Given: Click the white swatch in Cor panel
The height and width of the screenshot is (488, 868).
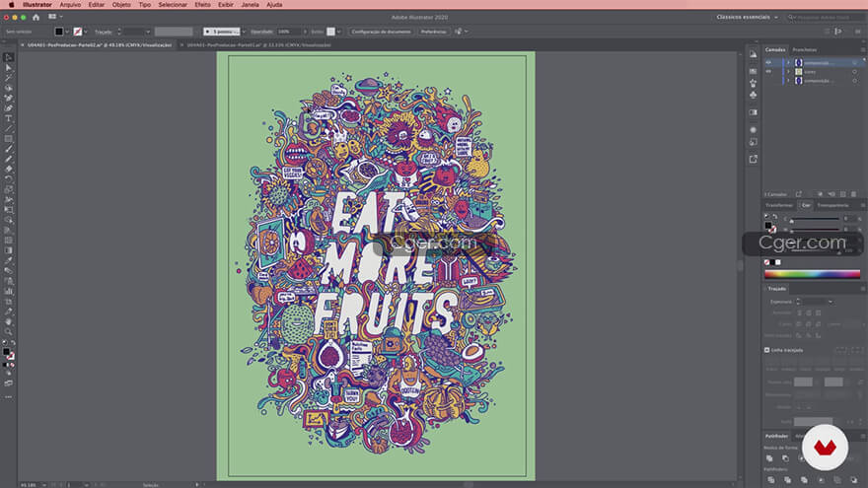Looking at the screenshot, I should click(778, 262).
